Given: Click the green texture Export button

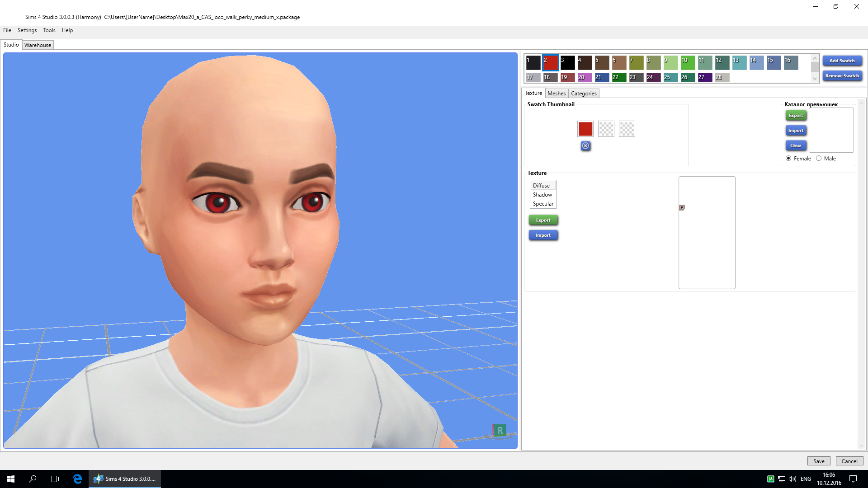Looking at the screenshot, I should pos(543,221).
